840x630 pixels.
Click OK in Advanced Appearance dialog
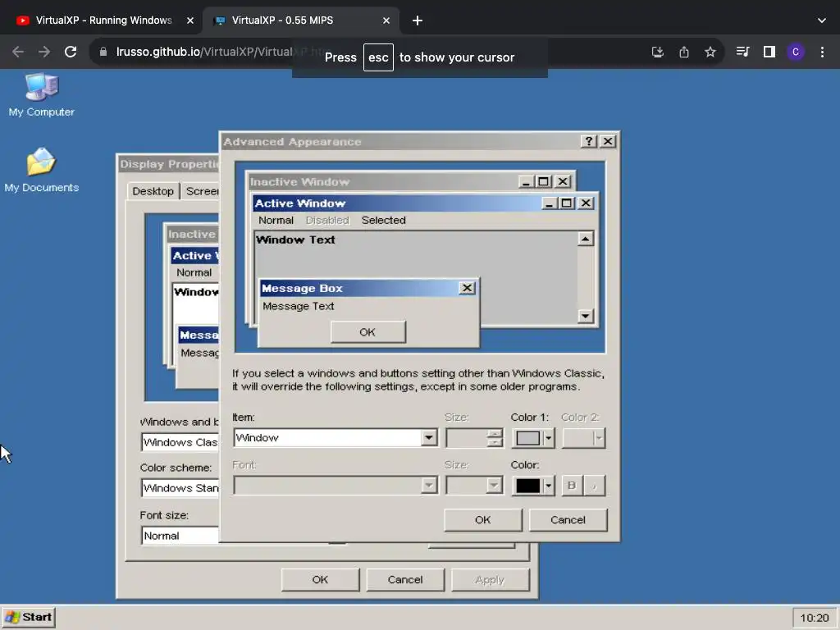click(482, 519)
